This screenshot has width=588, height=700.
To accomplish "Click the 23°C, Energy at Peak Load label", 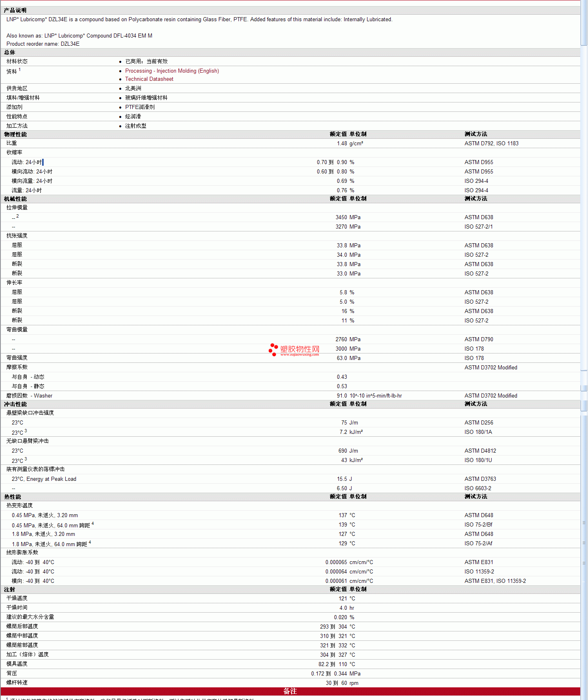I will click(x=44, y=479).
